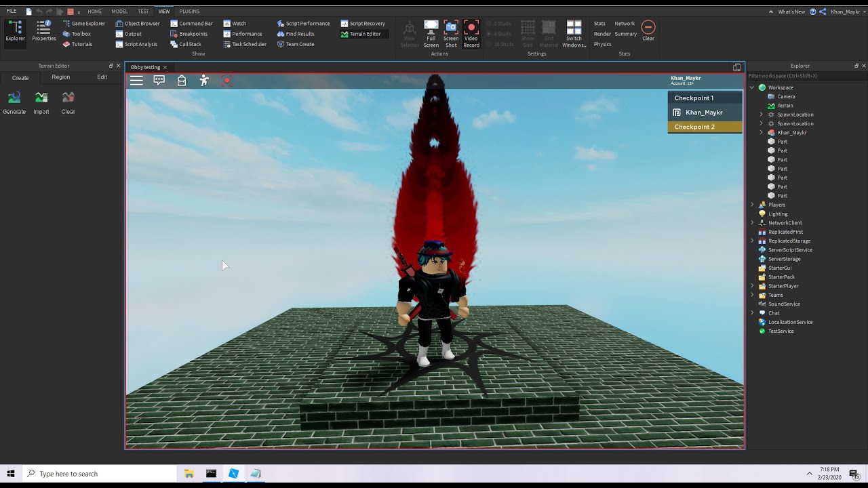Start Video Record

471,33
